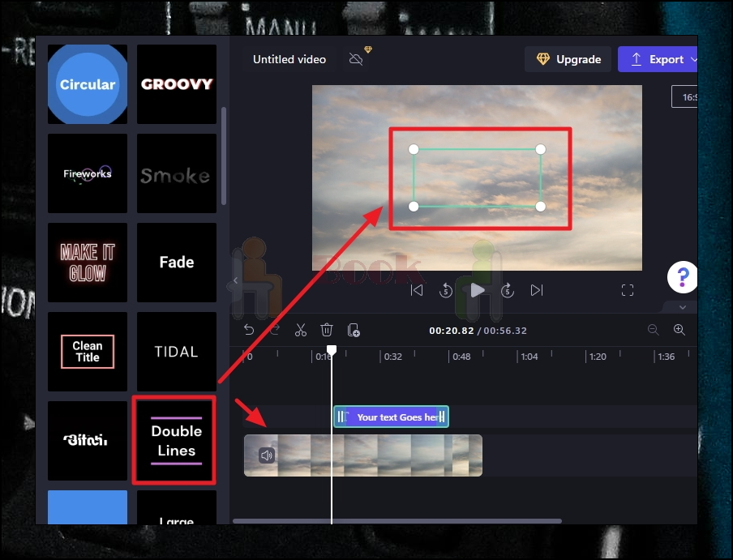Click the 1:36 mark on timeline ruler
The image size is (733, 560).
point(667,357)
